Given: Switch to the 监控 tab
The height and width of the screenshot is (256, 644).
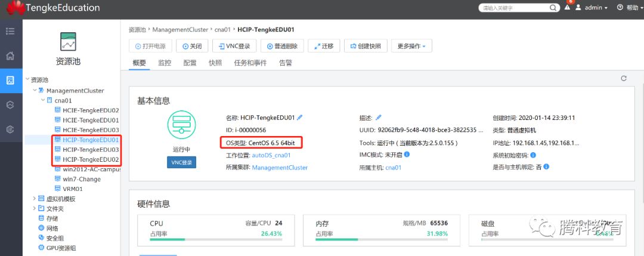Looking at the screenshot, I should pos(165,63).
